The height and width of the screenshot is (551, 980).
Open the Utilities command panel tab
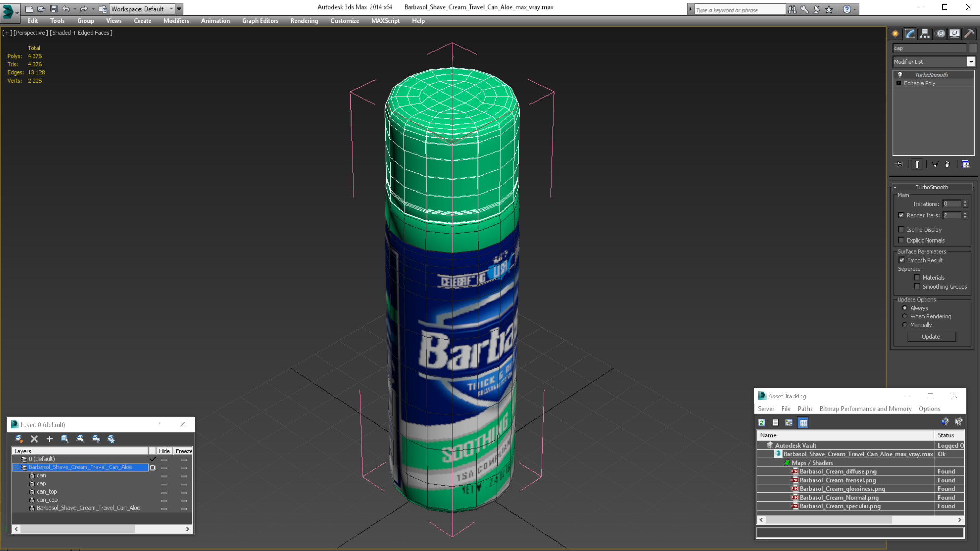coord(969,34)
